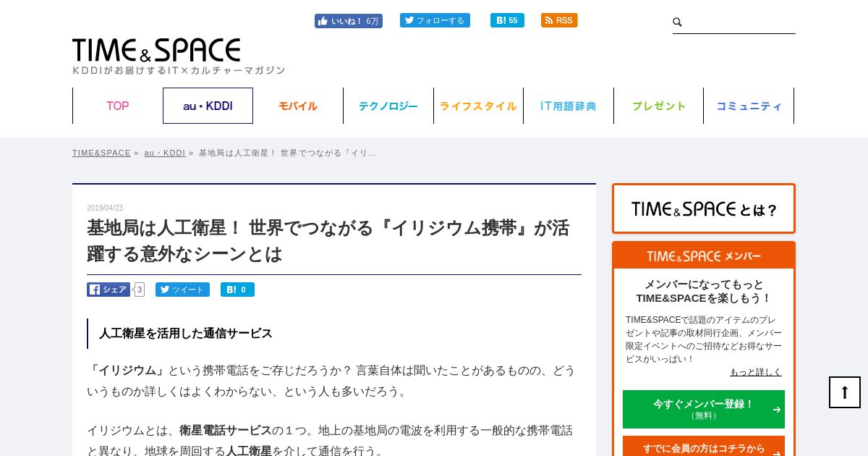Image resolution: width=868 pixels, height=456 pixels.
Task: Click the もっと詳しく link in sidebar
Action: pos(756,372)
